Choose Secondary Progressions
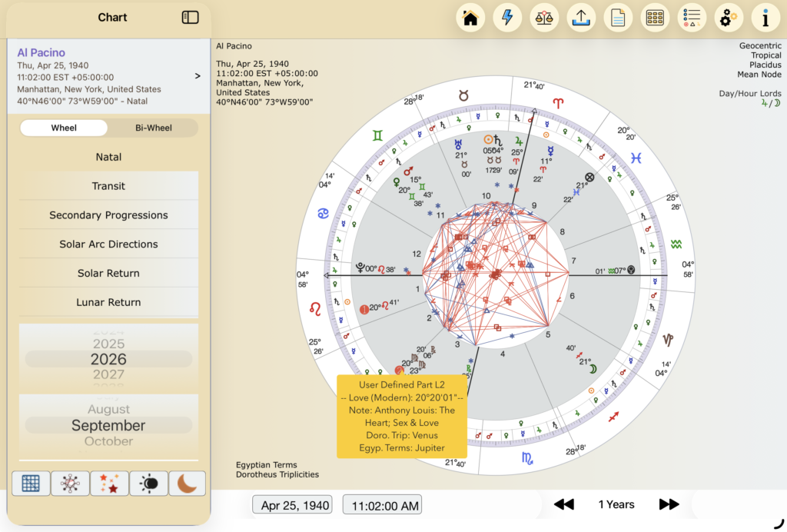The image size is (787, 532). [108, 215]
